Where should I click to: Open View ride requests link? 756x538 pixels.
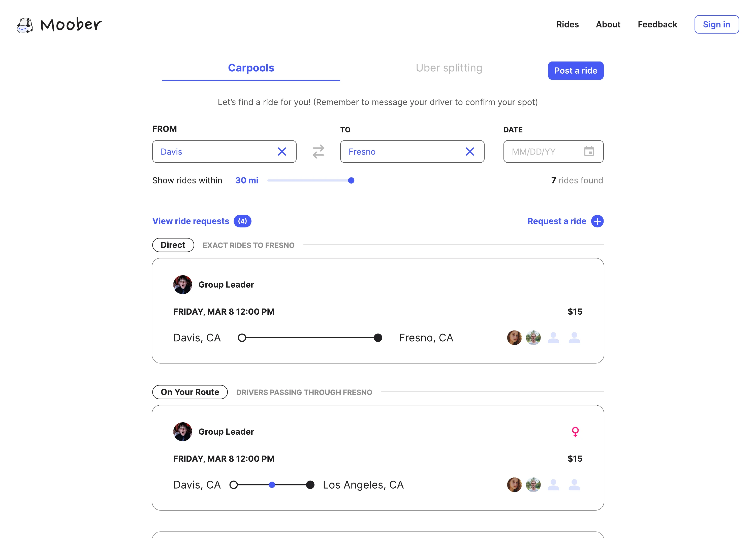(191, 221)
